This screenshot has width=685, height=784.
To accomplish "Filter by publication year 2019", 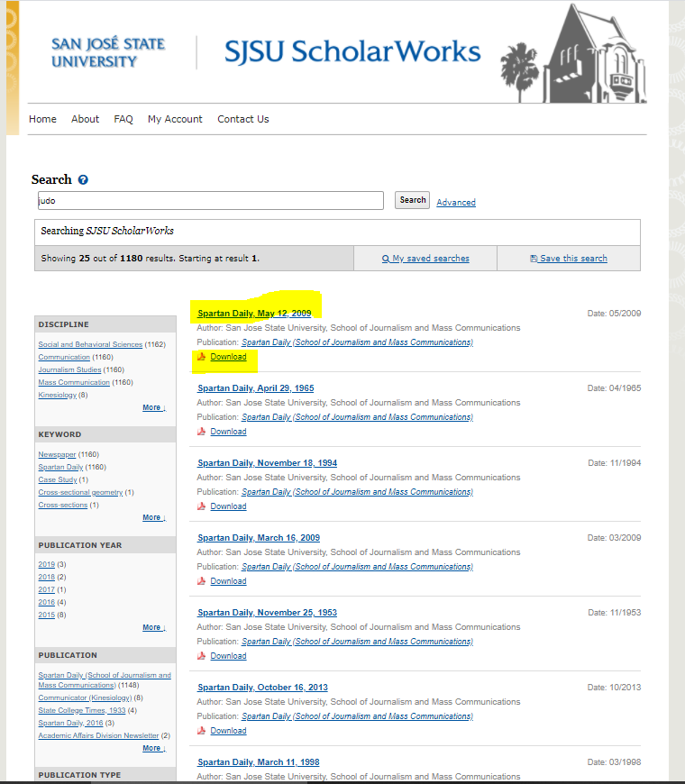I will tap(47, 564).
